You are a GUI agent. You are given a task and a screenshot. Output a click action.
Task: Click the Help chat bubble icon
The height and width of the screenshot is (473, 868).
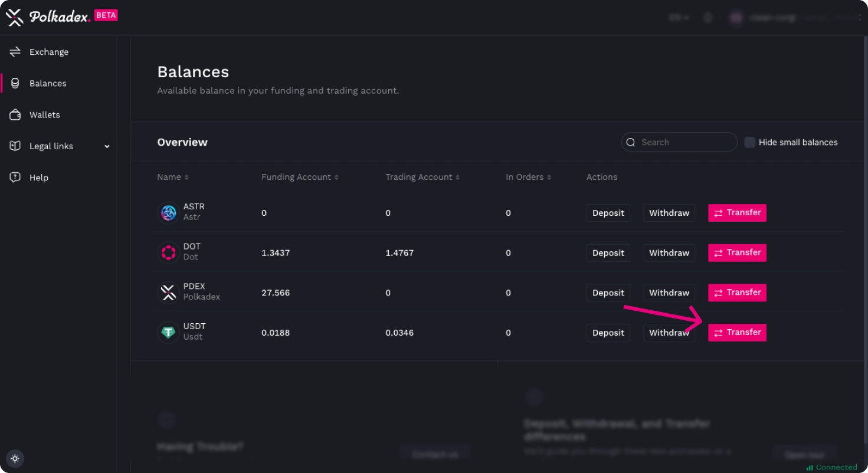[x=15, y=178]
